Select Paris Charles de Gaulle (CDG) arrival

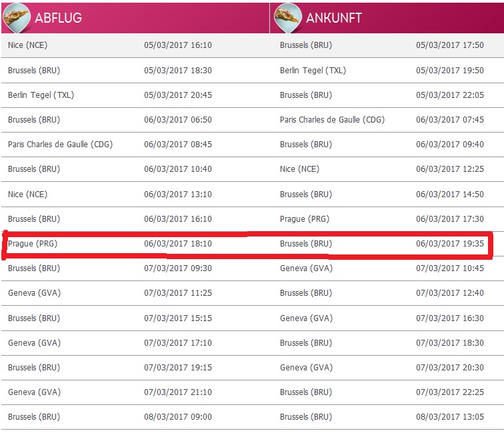point(332,120)
